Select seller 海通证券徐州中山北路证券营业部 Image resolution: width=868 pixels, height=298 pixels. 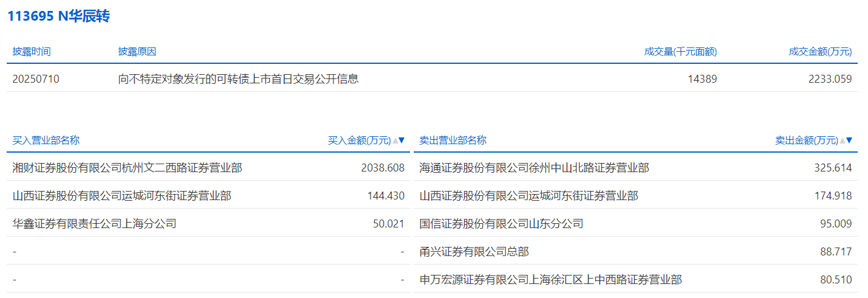click(535, 168)
